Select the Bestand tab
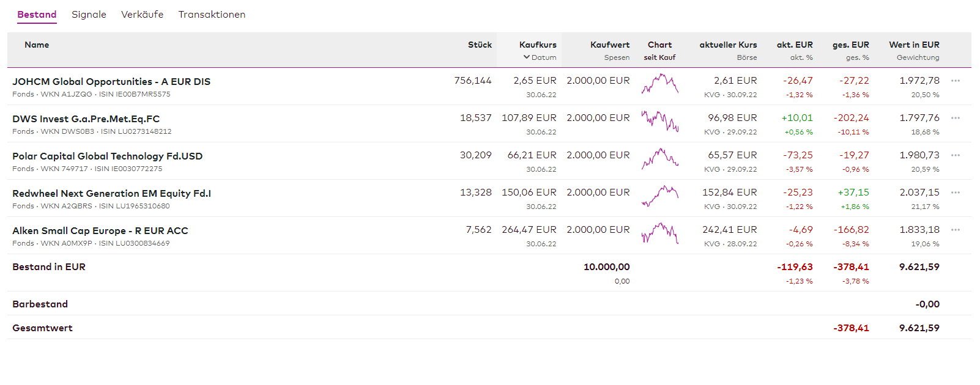The height and width of the screenshot is (385, 980). (x=37, y=15)
